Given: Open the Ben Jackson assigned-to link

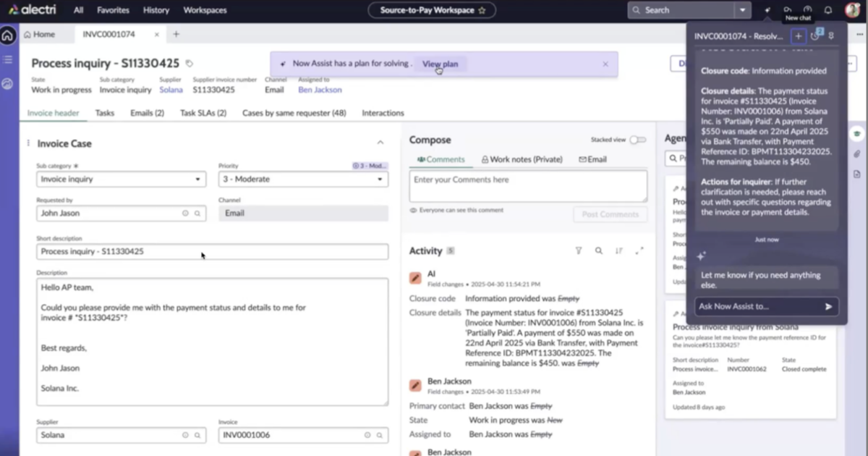Looking at the screenshot, I should click(x=320, y=90).
